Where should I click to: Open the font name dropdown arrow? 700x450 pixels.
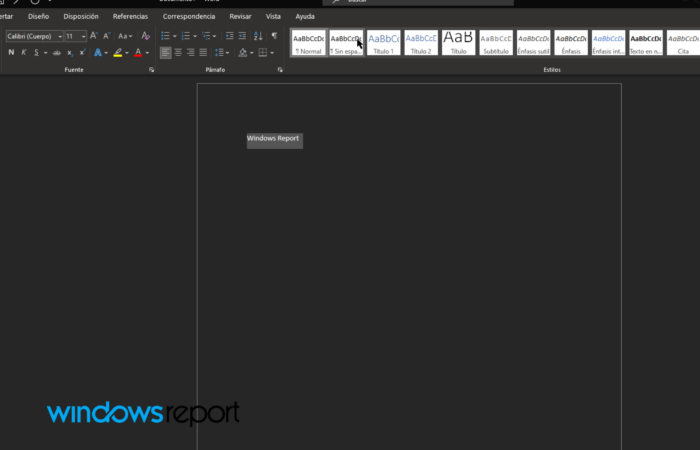point(60,37)
